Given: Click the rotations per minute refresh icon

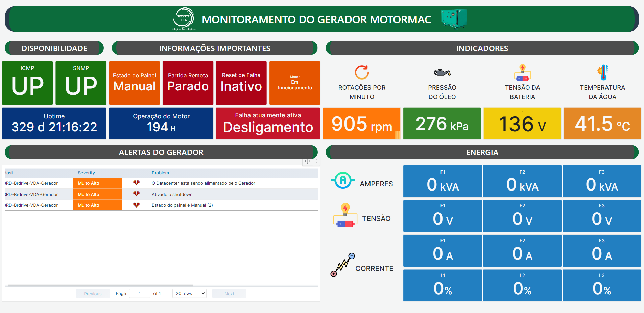Looking at the screenshot, I should click(362, 72).
